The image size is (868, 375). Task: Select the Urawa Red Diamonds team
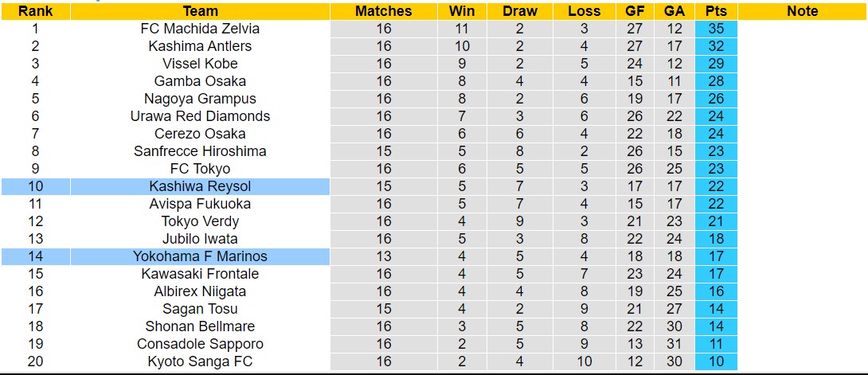(x=200, y=116)
